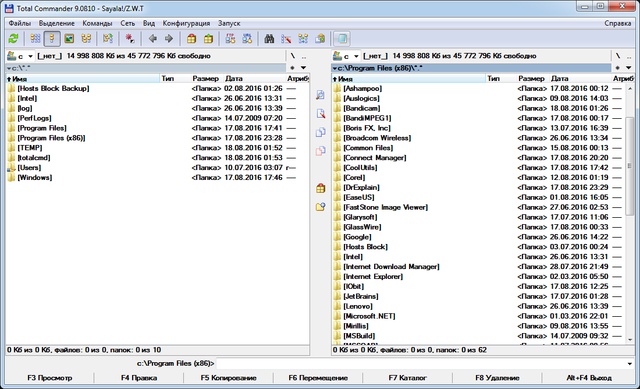Viewport: 640px width, 389px height.
Task: Click the red move icon between panels
Action: (x=320, y=151)
